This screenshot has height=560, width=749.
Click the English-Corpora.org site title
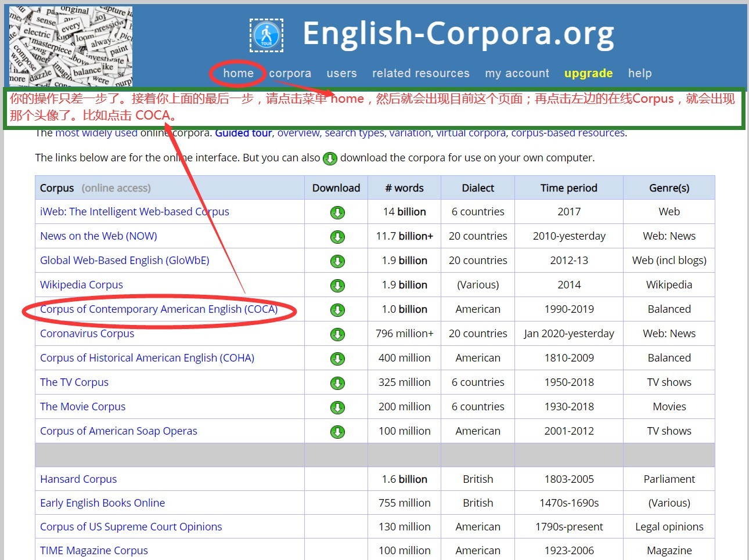458,34
